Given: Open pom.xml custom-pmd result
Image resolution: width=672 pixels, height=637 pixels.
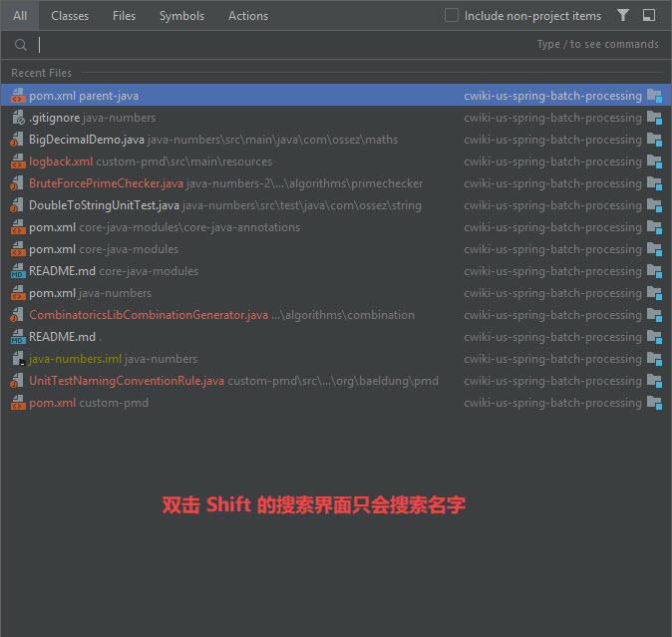Looking at the screenshot, I should [336, 403].
